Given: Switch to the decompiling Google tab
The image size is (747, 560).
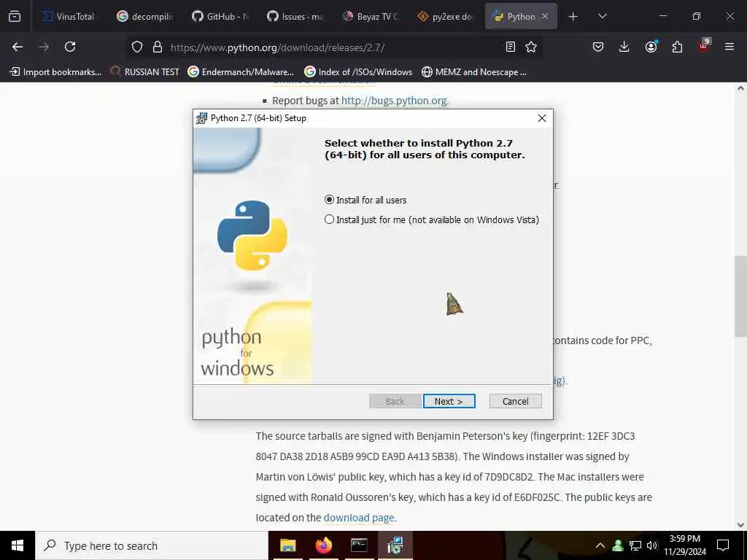Looking at the screenshot, I should click(145, 16).
